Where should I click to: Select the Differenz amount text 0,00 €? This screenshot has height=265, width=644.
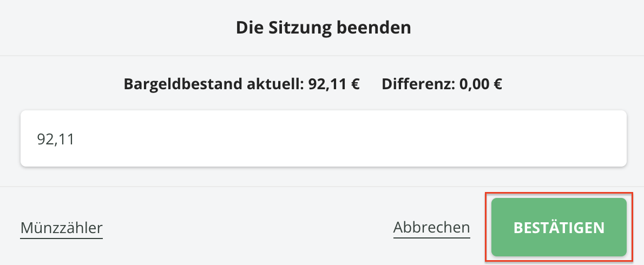tap(481, 84)
